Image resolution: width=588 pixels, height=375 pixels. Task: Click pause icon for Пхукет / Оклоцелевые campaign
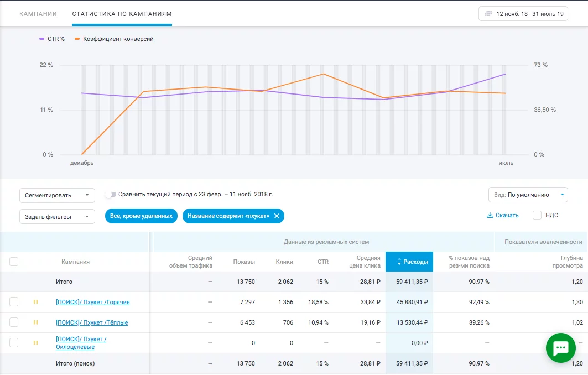pyautogui.click(x=36, y=343)
